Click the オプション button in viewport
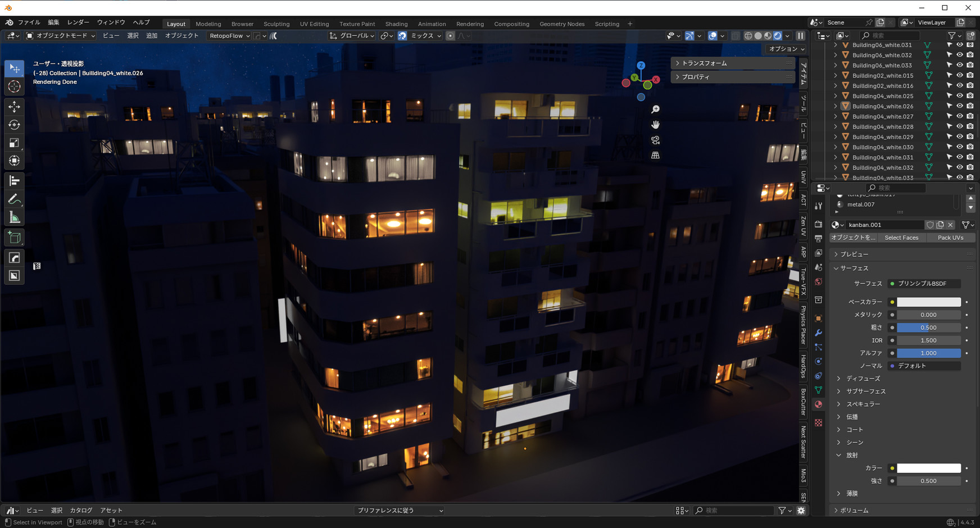 pos(786,49)
